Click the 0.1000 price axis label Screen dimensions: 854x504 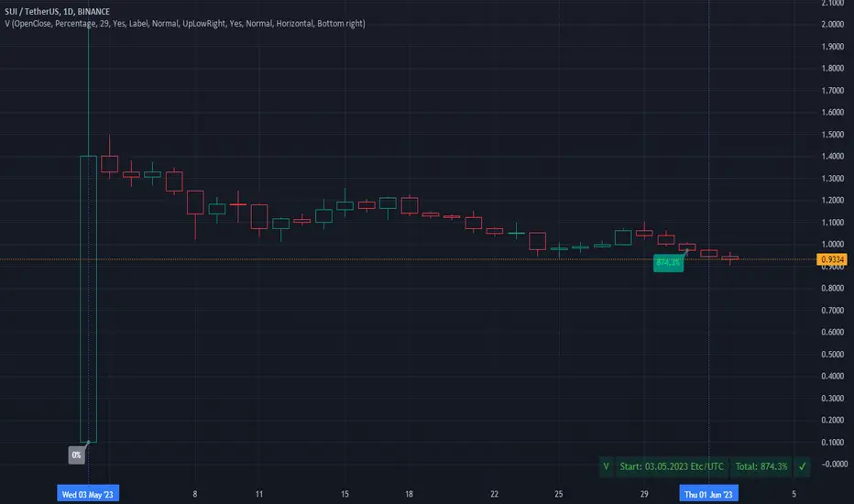[x=833, y=442]
